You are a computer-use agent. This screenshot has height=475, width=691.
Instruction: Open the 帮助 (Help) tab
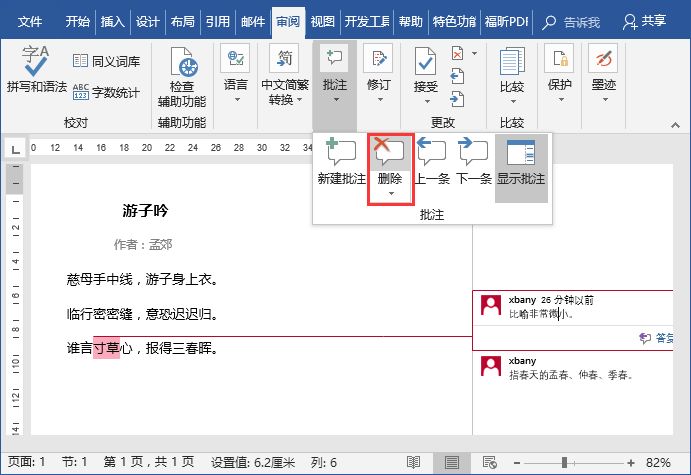click(410, 22)
